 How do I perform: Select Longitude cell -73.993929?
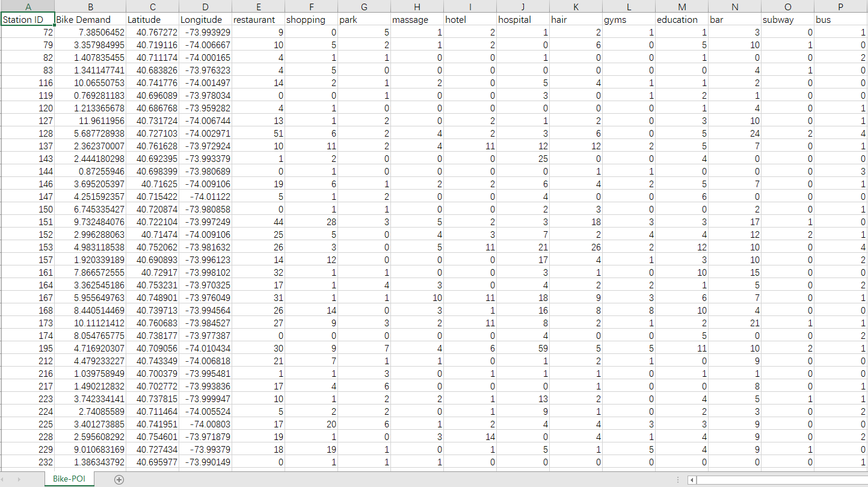coord(206,32)
